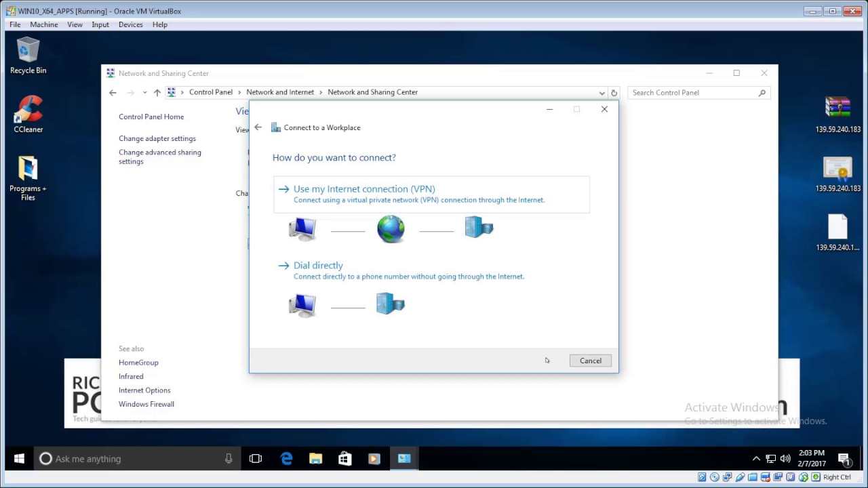The image size is (868, 488).
Task: Click the Control Panel breadcrumb
Action: point(211,92)
